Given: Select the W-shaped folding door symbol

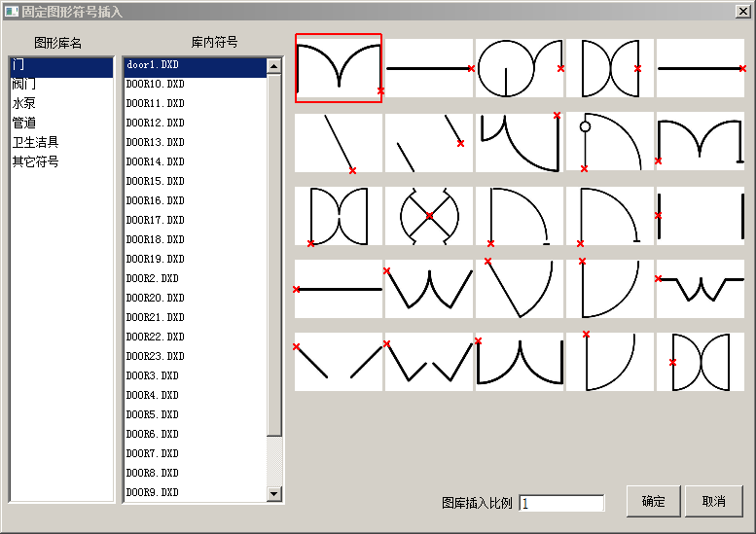Looking at the screenshot, I should [429, 289].
